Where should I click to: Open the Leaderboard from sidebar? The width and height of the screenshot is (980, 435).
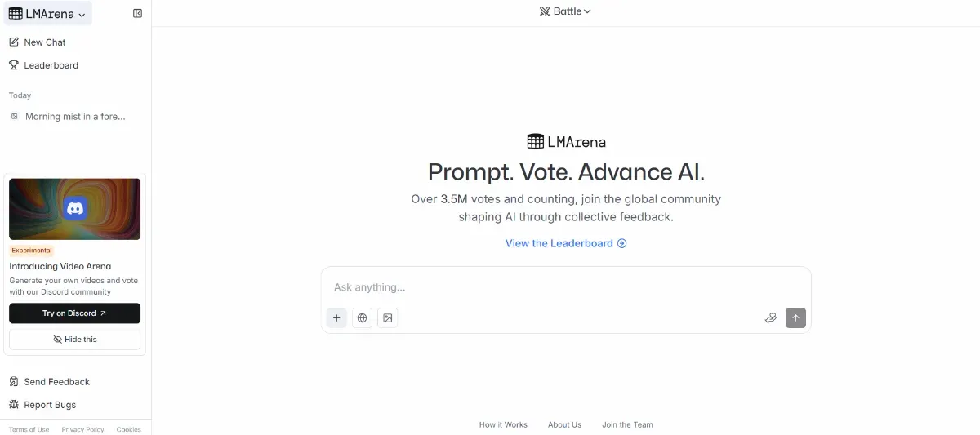pos(51,65)
